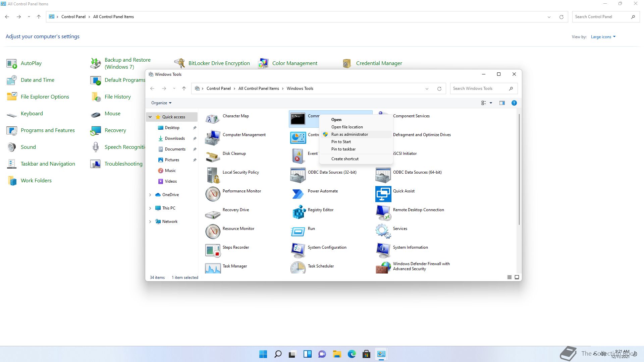This screenshot has width=644, height=362.
Task: Select Pin to Start option
Action: point(356,142)
